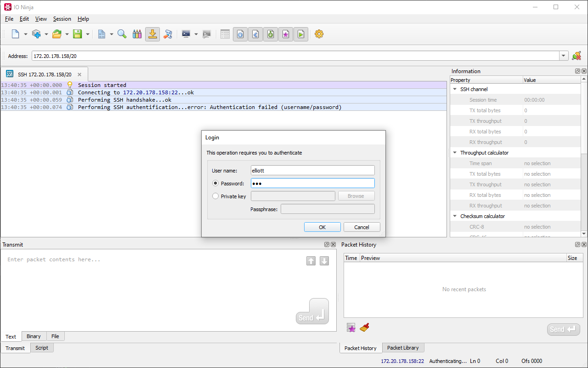Switch to the File tab in Transmit
Screen dimensions: 588x368
click(55, 336)
